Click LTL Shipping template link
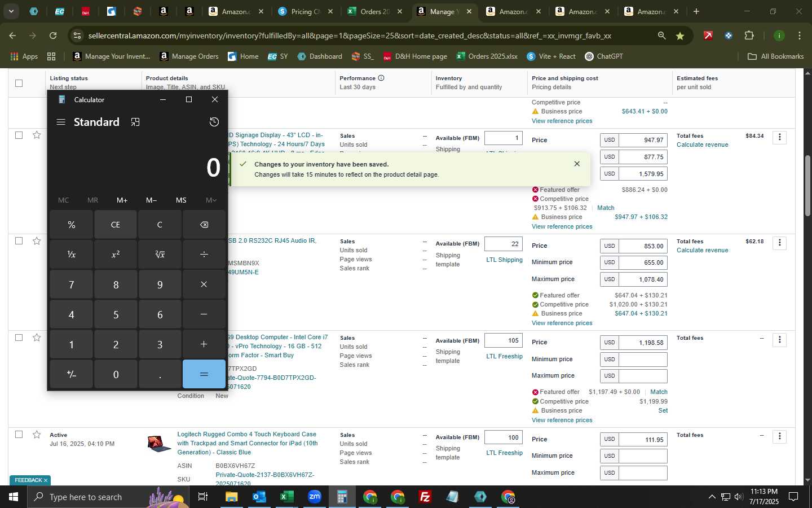Image resolution: width=812 pixels, height=508 pixels. point(504,260)
